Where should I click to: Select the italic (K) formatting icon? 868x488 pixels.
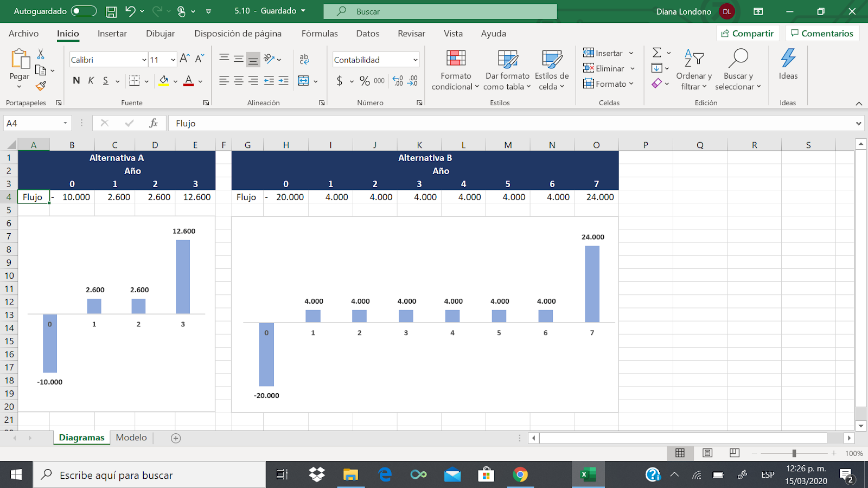click(90, 80)
